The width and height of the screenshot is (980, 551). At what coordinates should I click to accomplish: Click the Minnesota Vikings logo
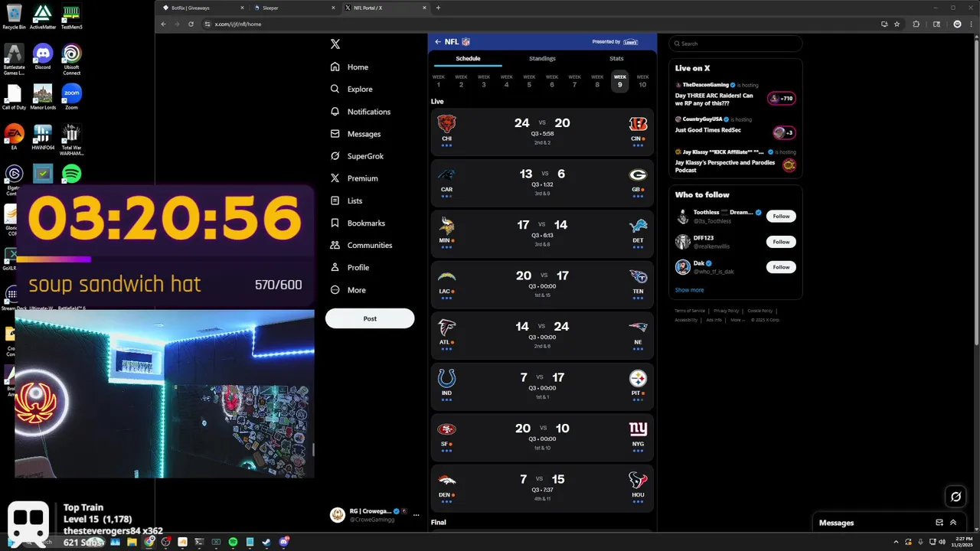coord(446,225)
